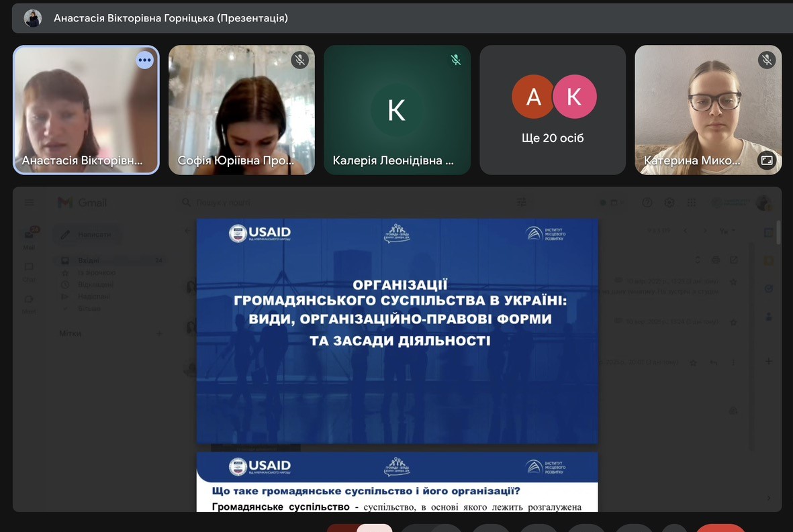
Task: Open Gmail settings gear
Action: click(x=669, y=203)
